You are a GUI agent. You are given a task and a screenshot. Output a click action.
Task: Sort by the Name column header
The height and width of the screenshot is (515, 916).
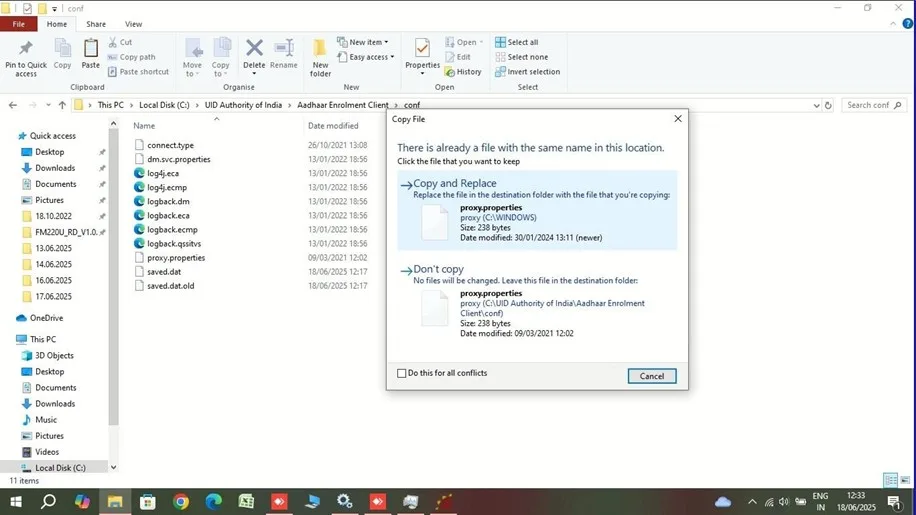[x=144, y=126]
